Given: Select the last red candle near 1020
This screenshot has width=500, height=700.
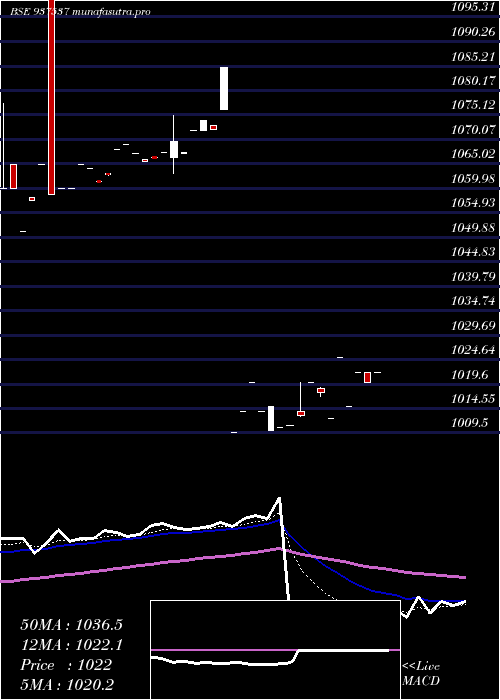Looking at the screenshot, I should click(x=367, y=377).
